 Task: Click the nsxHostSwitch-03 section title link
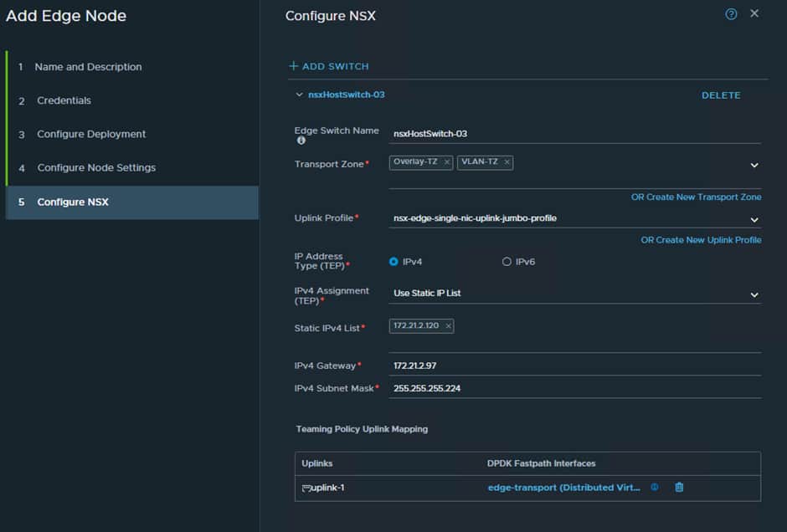[x=347, y=95]
